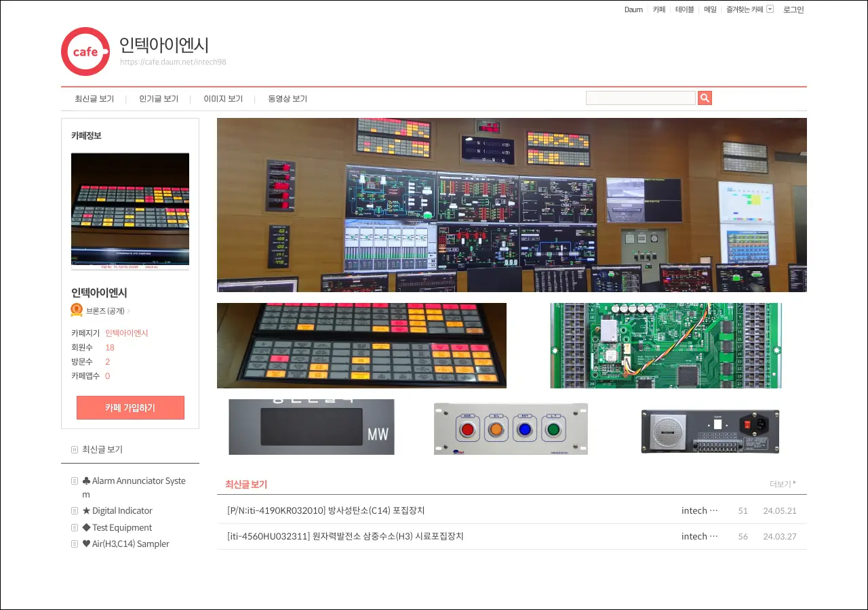Screen dimensions: 868x610
Task: Focus the cafe search input field
Action: (x=640, y=98)
